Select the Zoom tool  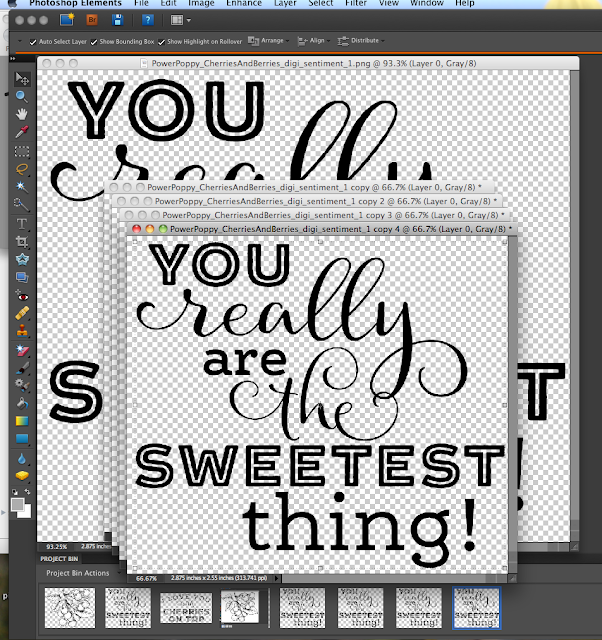[22, 97]
